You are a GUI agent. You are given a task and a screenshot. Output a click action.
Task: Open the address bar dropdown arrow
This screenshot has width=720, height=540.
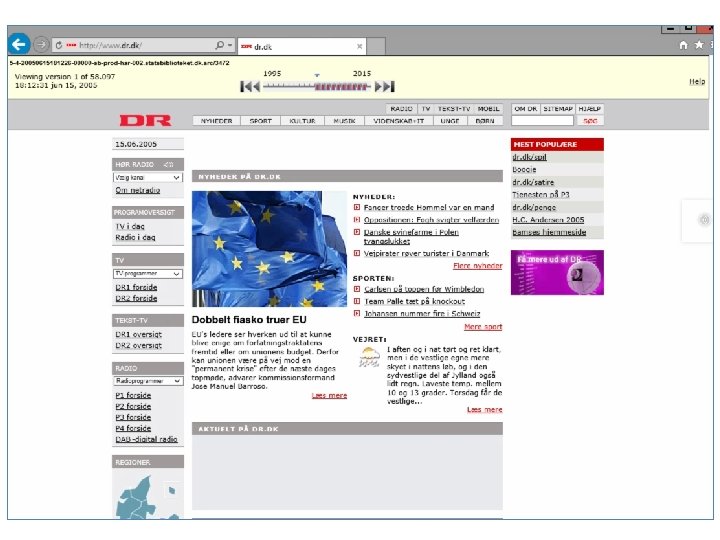tap(230, 45)
